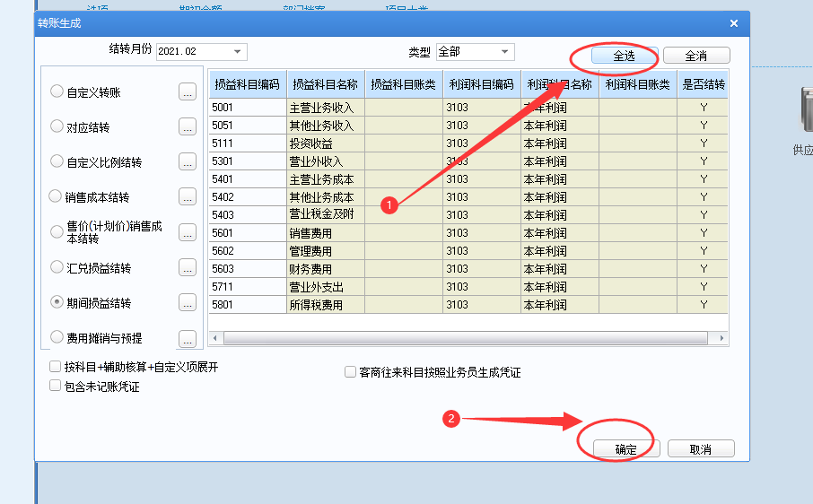813x504 pixels.
Task: Select the 自定义转账 radio option
Action: (57, 91)
